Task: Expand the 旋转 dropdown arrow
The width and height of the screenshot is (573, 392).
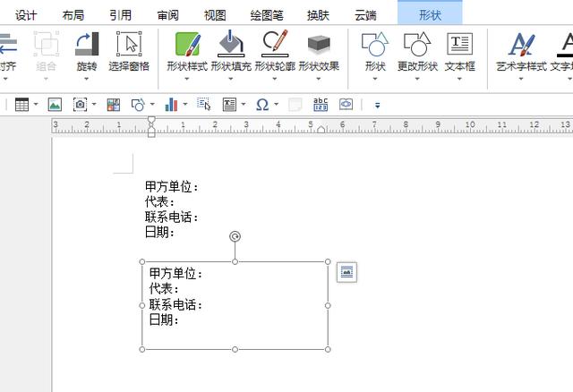Action: coord(87,79)
